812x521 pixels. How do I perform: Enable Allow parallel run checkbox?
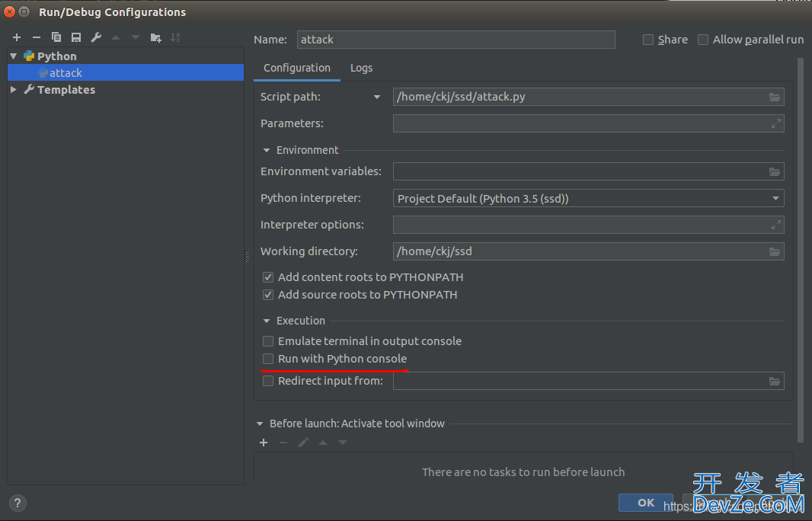[703, 40]
